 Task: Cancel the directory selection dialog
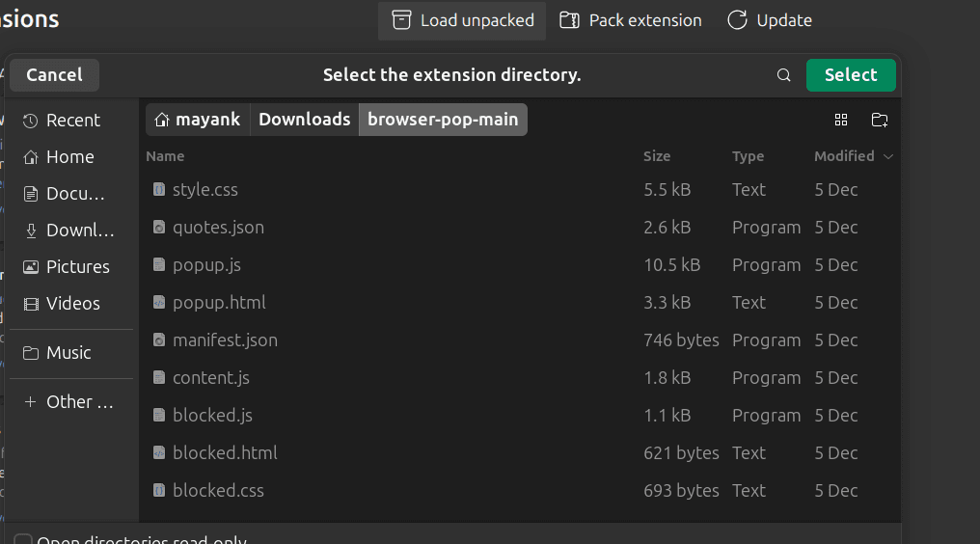pyautogui.click(x=54, y=75)
